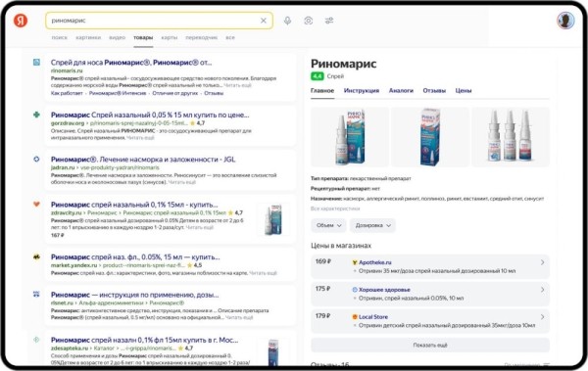Expand Читать ещё in market.yandex snippet
This screenshot has width=588, height=371.
click(x=263, y=273)
